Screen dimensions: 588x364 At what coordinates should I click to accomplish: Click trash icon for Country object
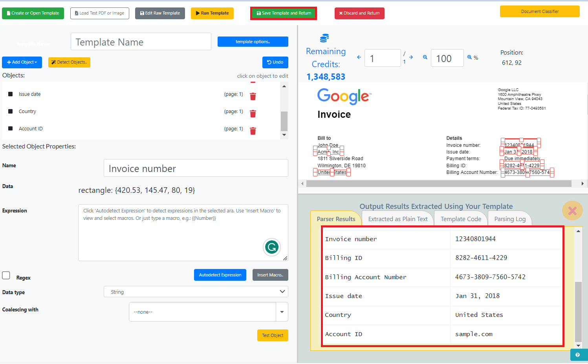(253, 113)
